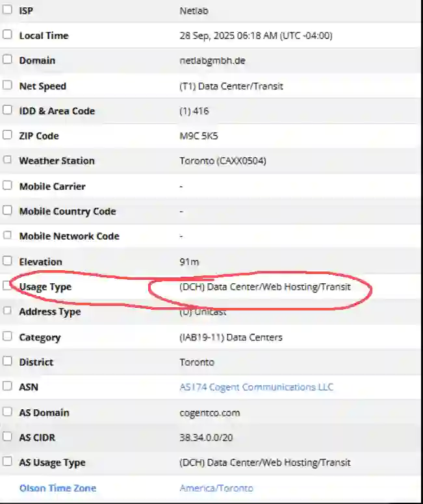Tick the Weather Station checkbox
Image resolution: width=423 pixels, height=504 pixels.
(x=7, y=160)
